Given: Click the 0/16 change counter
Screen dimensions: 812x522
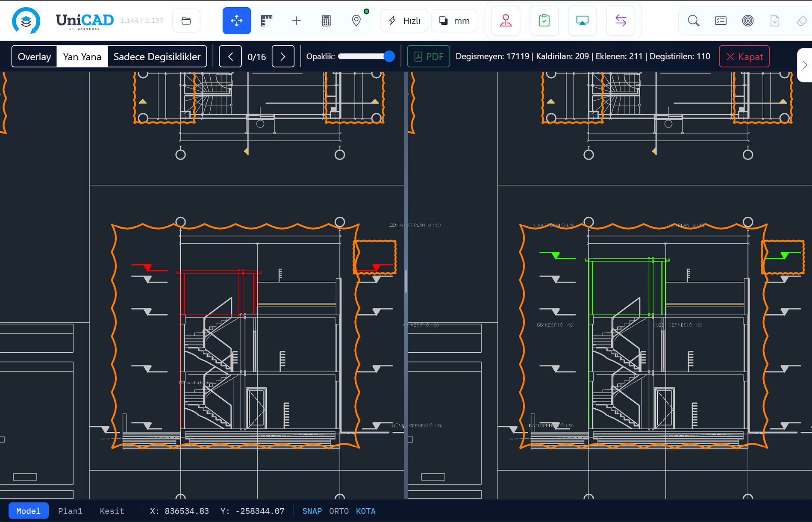Looking at the screenshot, I should point(257,56).
